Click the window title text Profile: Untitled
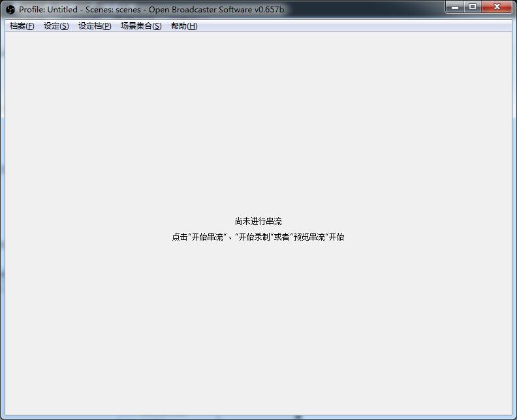This screenshot has height=420, width=517. pos(48,10)
